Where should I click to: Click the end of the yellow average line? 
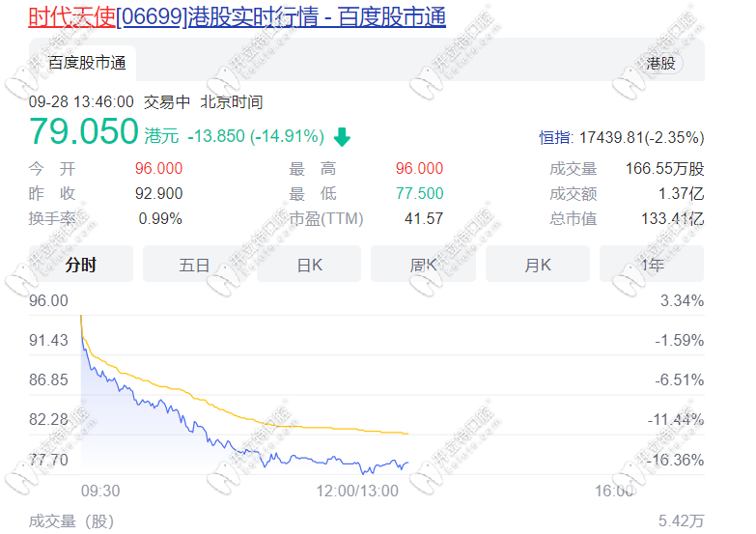click(x=407, y=434)
